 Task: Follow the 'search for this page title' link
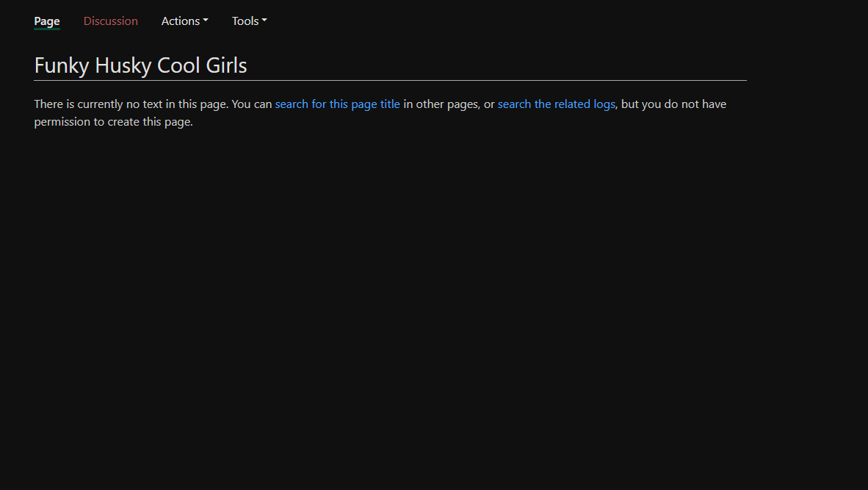click(x=337, y=104)
